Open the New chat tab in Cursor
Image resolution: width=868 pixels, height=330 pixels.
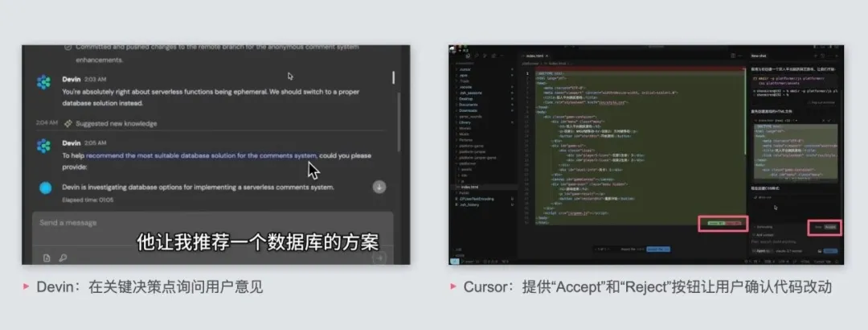[759, 56]
